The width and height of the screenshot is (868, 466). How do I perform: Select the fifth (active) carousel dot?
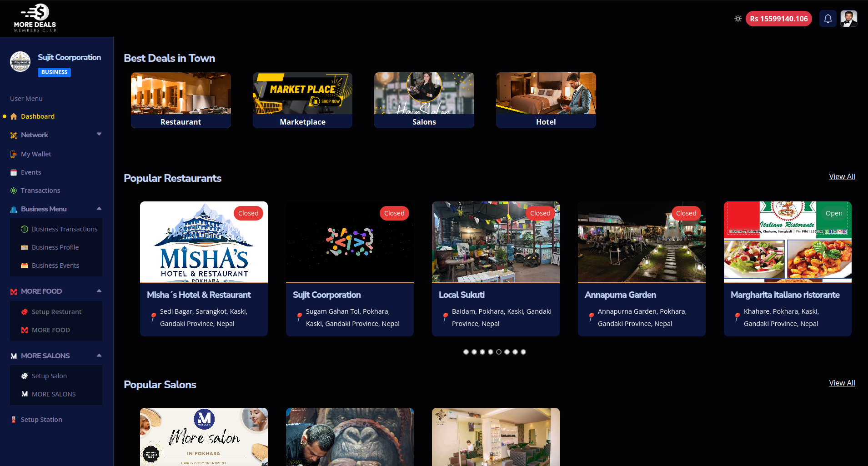(499, 352)
